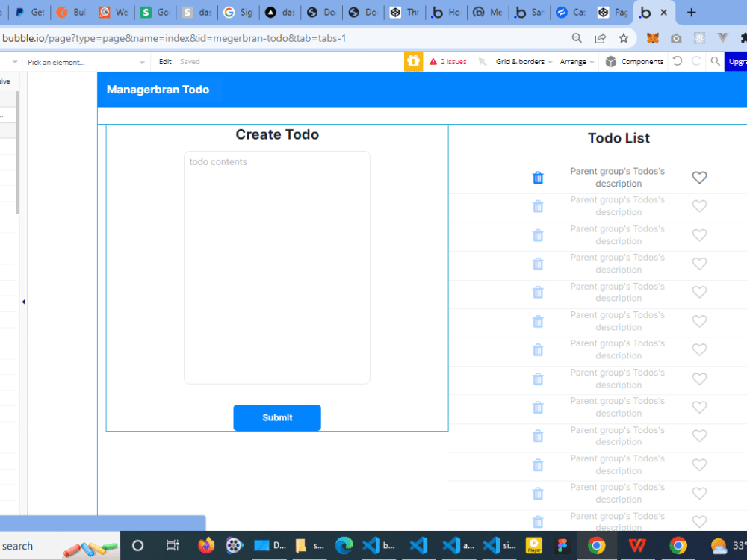Click the React DevTools extension icon

click(699, 38)
